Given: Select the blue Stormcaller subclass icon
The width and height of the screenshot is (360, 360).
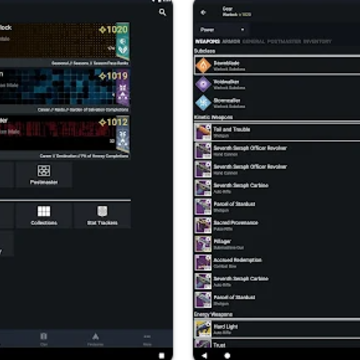Looking at the screenshot, I should click(x=203, y=103).
